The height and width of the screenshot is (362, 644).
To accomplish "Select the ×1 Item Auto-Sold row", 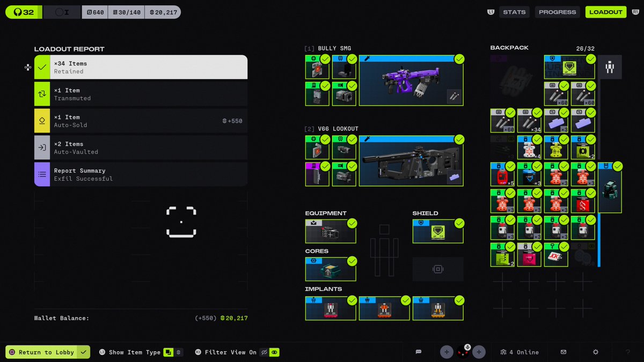I will (141, 121).
